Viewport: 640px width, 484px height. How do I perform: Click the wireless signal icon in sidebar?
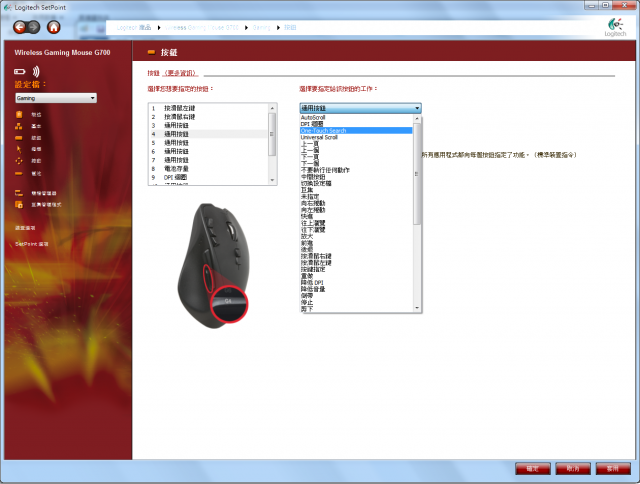click(x=36, y=72)
